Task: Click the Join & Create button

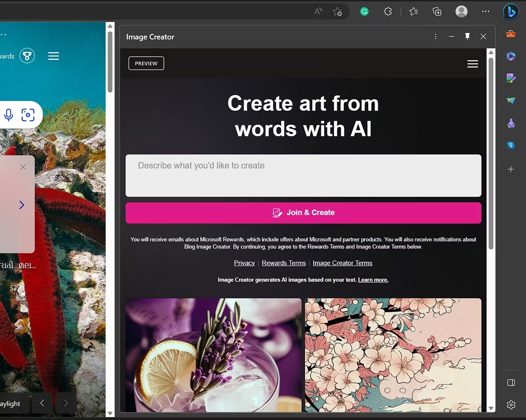Action: coord(303,213)
